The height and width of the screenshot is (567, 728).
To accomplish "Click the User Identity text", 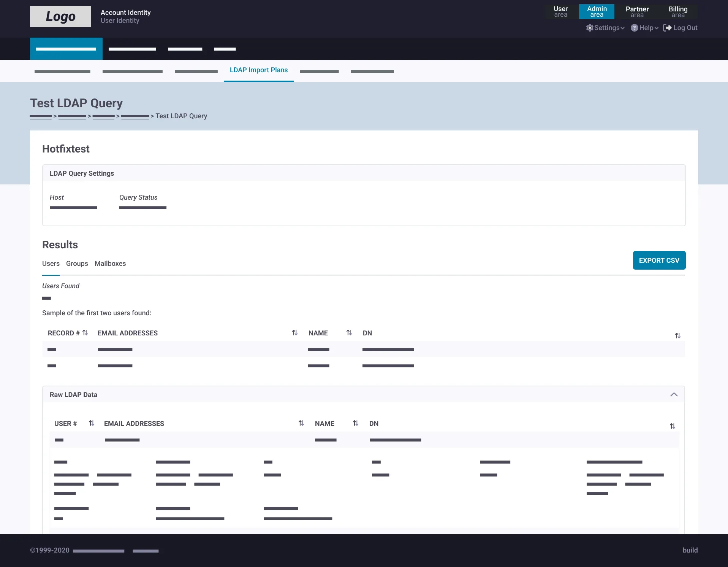I will point(120,21).
